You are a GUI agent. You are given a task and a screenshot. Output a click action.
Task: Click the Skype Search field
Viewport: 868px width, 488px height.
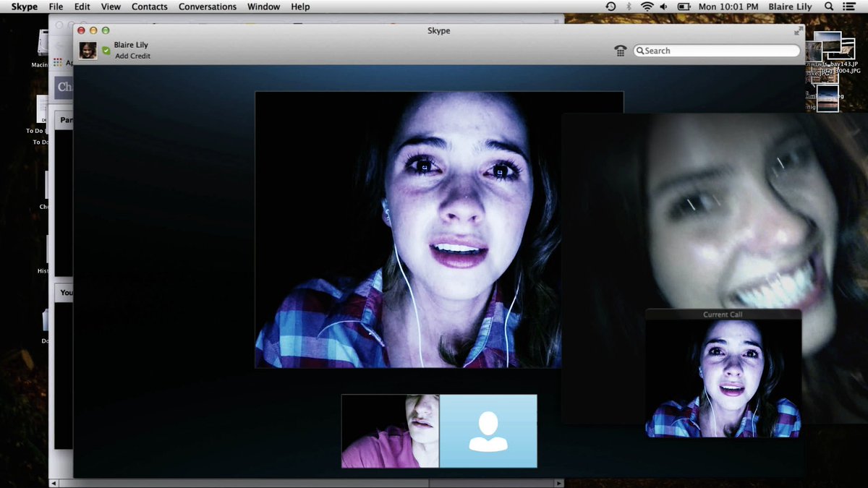(717, 51)
